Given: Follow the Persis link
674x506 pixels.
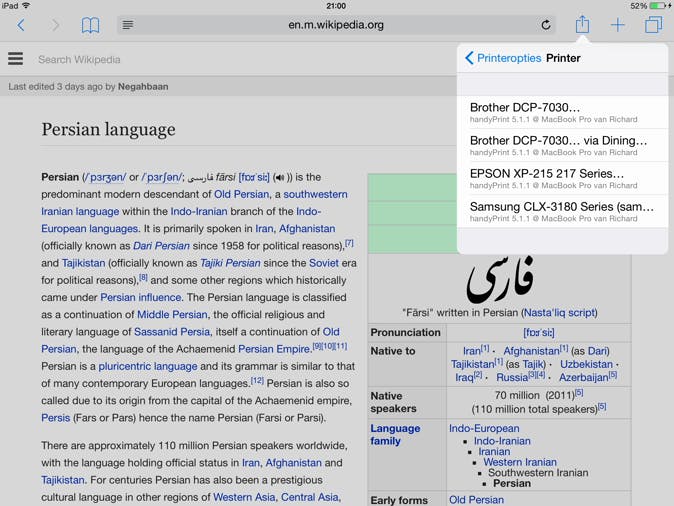Looking at the screenshot, I should point(55,418).
